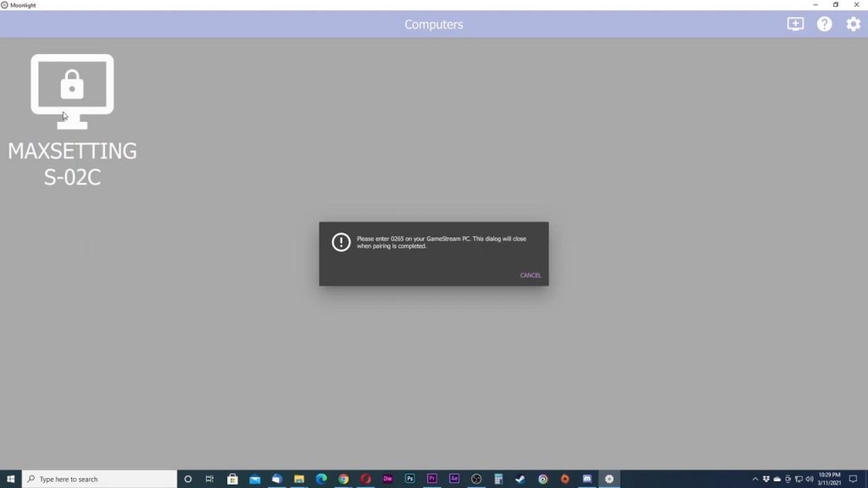
Task: Open the Mail app on taskbar
Action: point(254,479)
